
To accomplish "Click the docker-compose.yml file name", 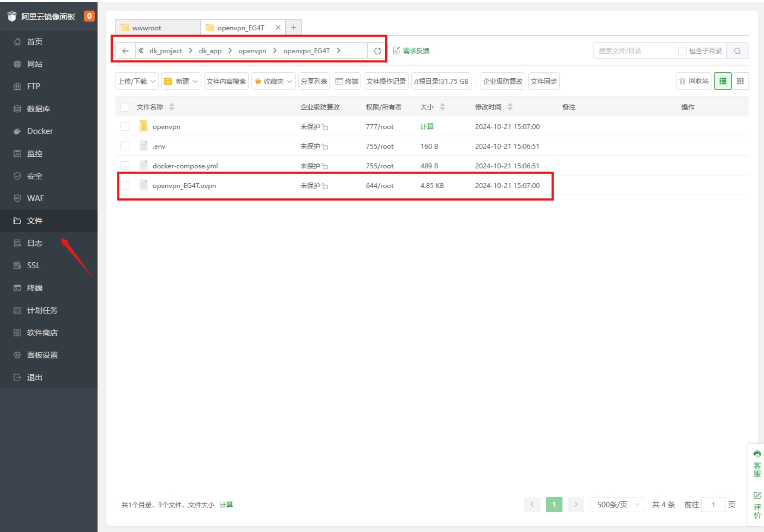I will 185,166.
